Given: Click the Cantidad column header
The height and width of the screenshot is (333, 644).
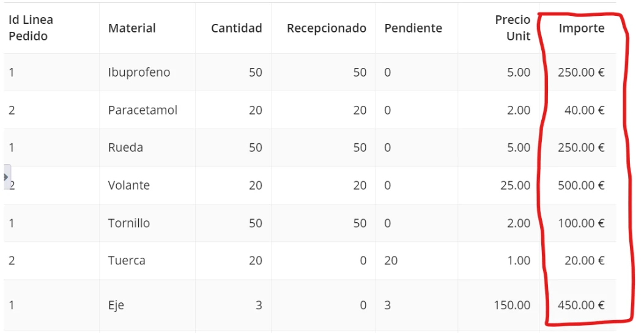Looking at the screenshot, I should [x=236, y=28].
